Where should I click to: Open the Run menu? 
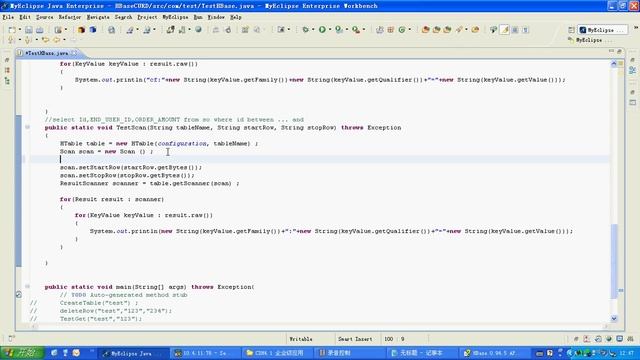(x=198, y=17)
